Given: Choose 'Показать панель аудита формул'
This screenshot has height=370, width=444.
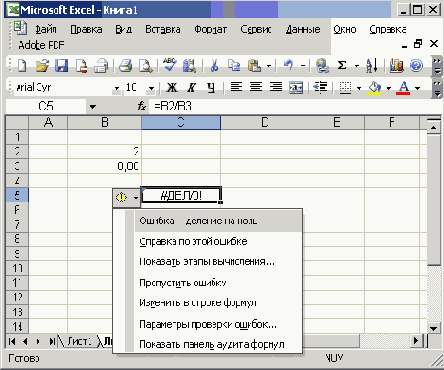Looking at the screenshot, I should (x=218, y=344).
